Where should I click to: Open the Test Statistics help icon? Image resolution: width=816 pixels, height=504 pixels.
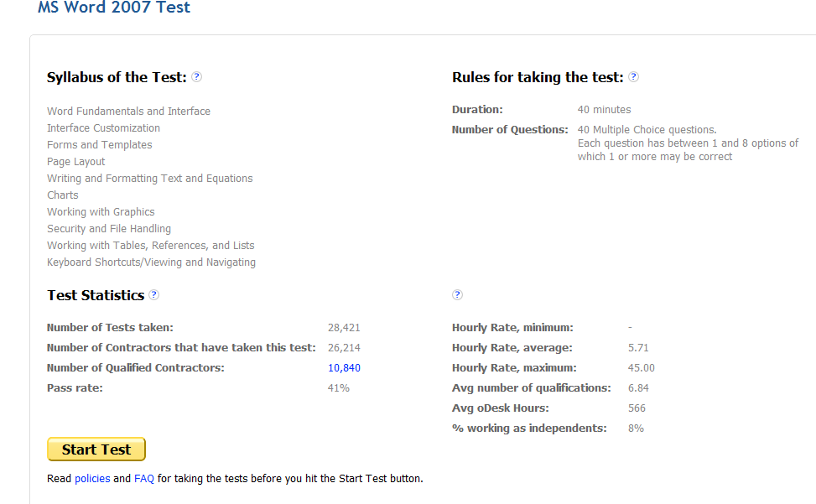click(154, 295)
